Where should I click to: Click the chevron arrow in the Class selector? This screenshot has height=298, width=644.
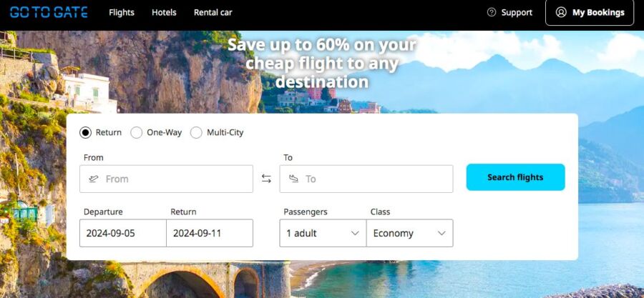pyautogui.click(x=441, y=233)
